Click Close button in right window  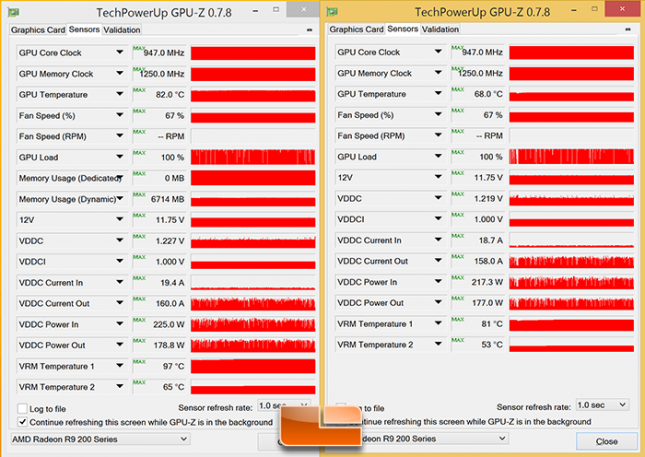[x=607, y=441]
